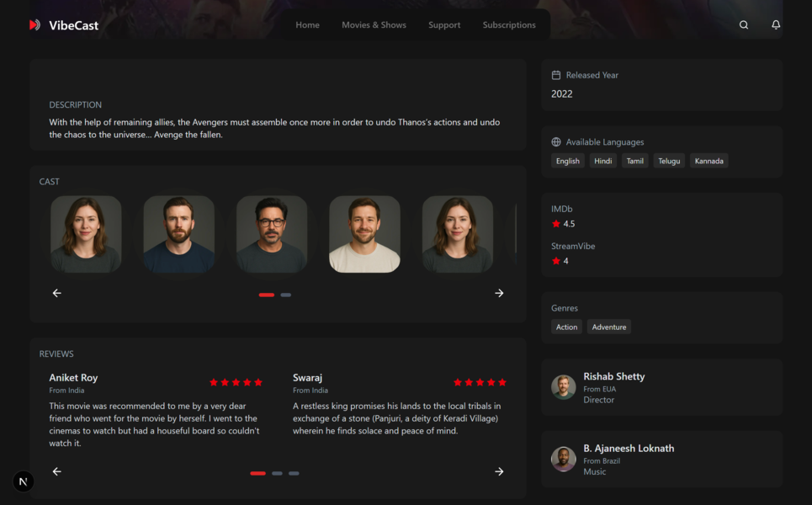This screenshot has height=505, width=812.
Task: Select second reviews page dot
Action: (x=277, y=473)
